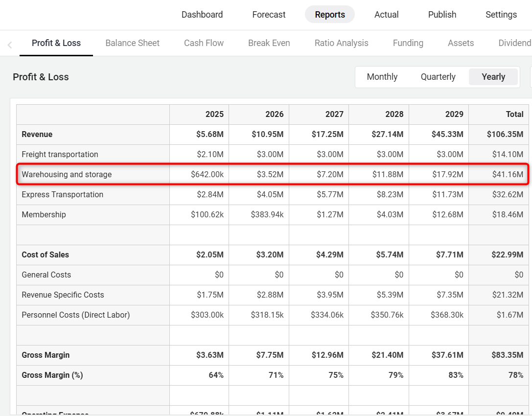Image resolution: width=532 pixels, height=416 pixels.
Task: Open Settings in top navigation
Action: (x=501, y=15)
